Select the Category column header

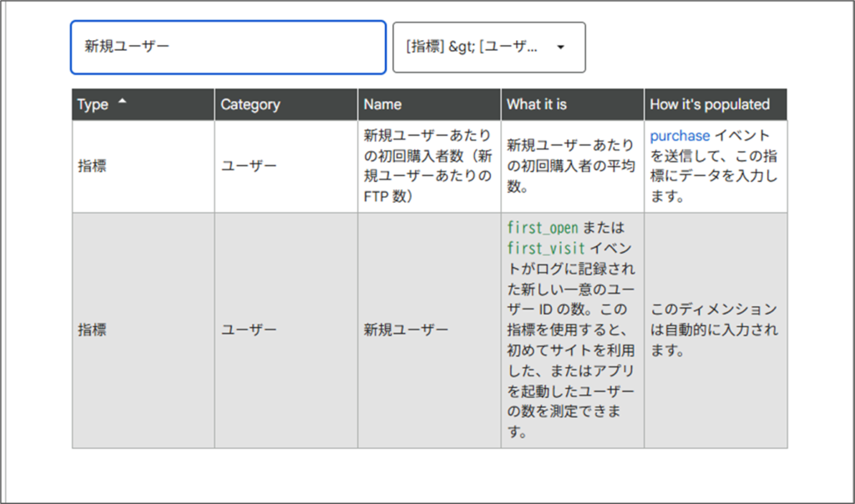tap(250, 105)
